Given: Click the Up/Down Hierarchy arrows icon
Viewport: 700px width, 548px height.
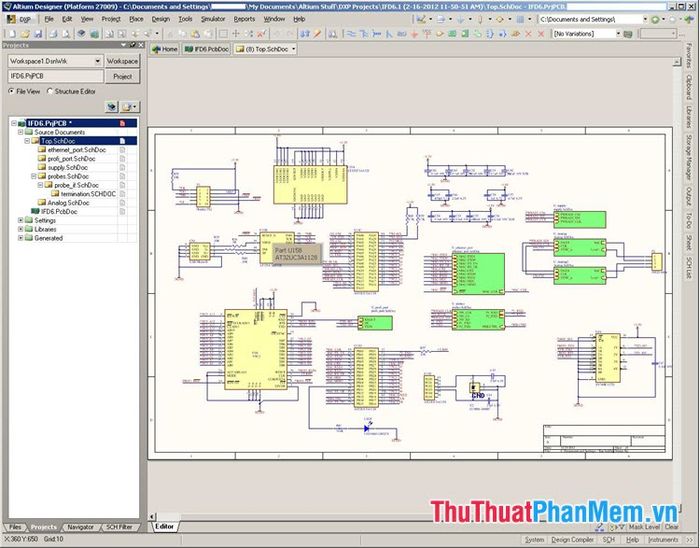Looking at the screenshot, I should 305,34.
